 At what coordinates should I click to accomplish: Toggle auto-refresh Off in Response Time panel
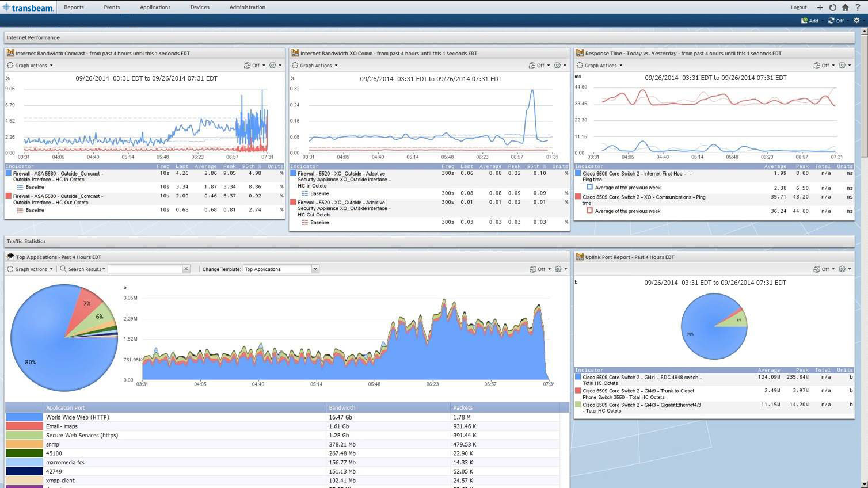824,66
